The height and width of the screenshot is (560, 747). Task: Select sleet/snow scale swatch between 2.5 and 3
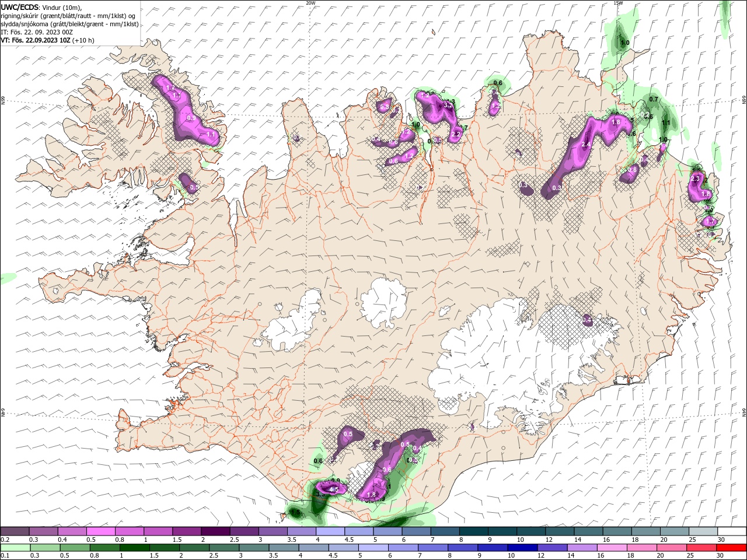click(x=244, y=531)
